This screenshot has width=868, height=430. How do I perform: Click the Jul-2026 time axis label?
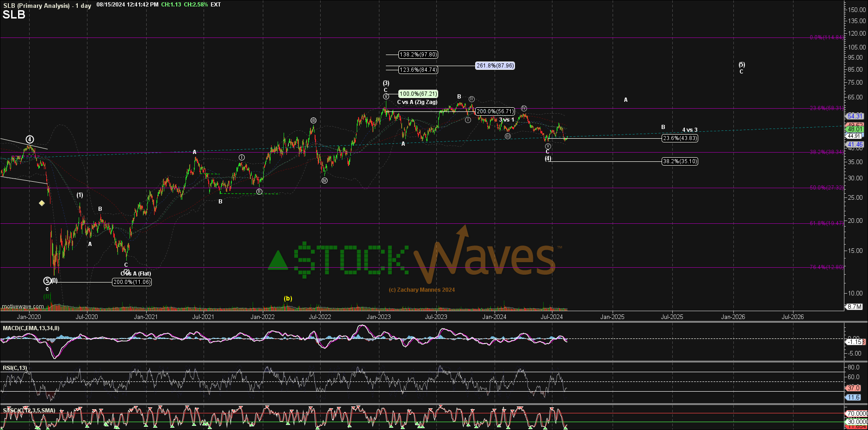[793, 317]
